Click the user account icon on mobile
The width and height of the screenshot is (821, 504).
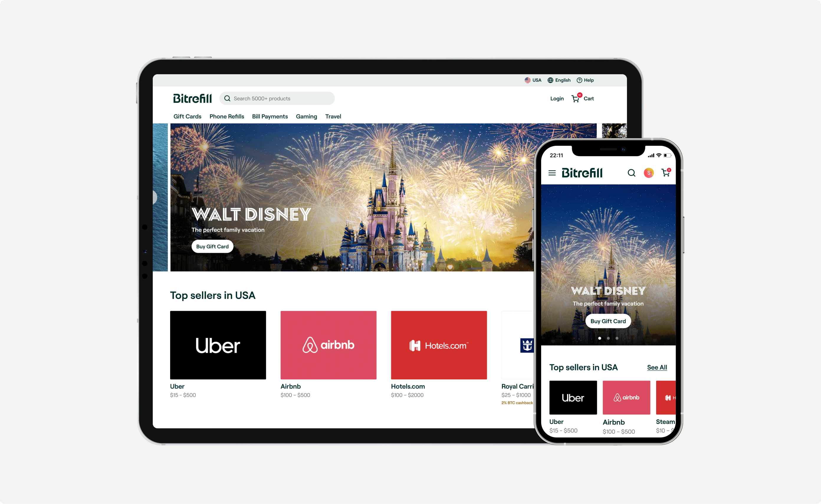(645, 173)
